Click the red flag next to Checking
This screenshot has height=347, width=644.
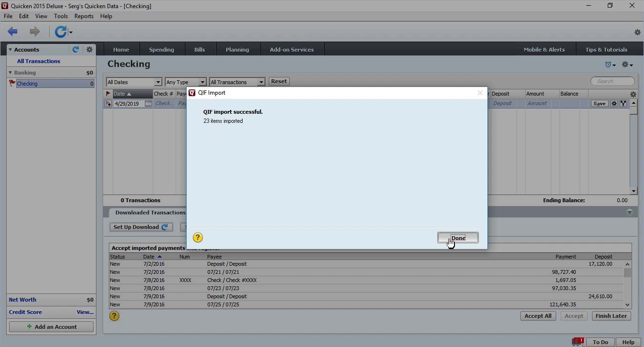pyautogui.click(x=12, y=84)
